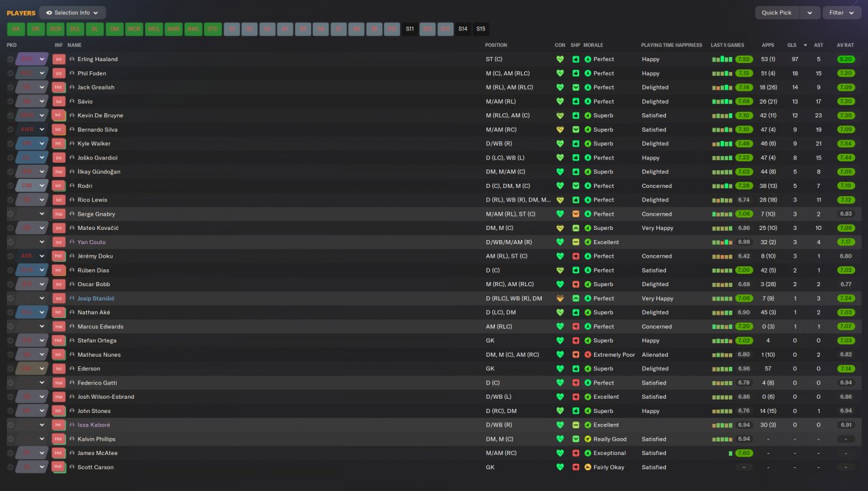Select the S14 substitute slot
Image resolution: width=868 pixels, height=491 pixels.
point(462,29)
